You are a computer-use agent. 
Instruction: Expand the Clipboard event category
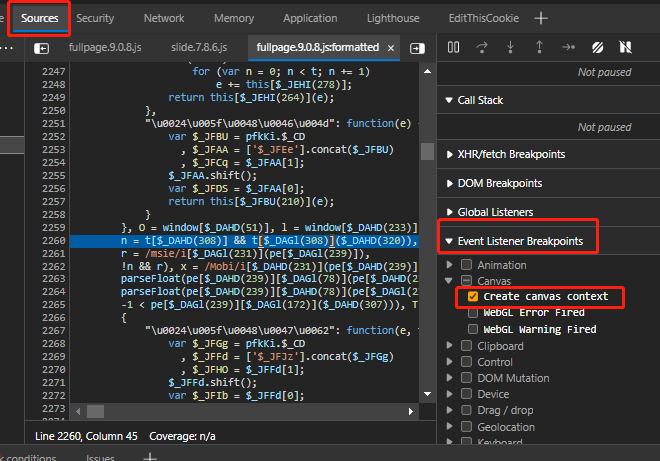(x=450, y=346)
